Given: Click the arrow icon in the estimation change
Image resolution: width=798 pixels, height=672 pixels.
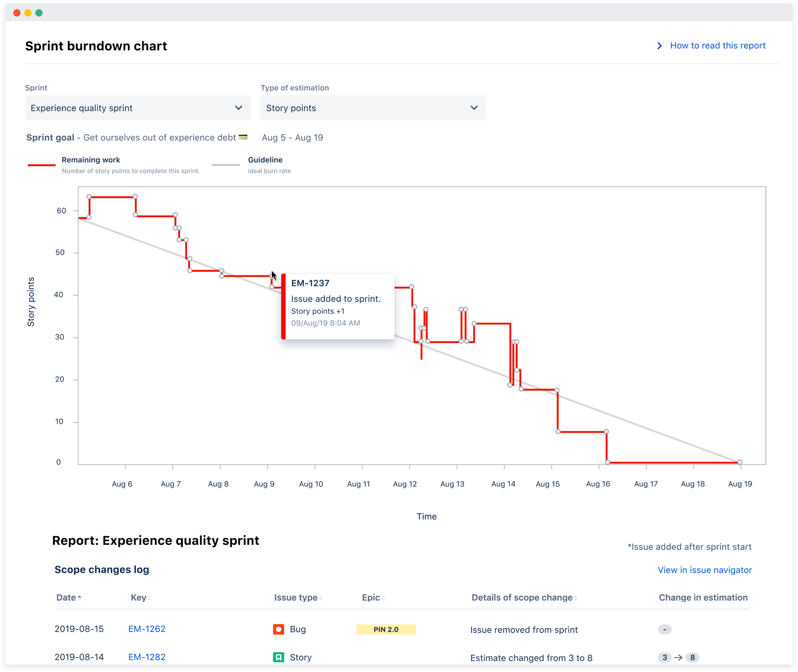Looking at the screenshot, I should 679,657.
